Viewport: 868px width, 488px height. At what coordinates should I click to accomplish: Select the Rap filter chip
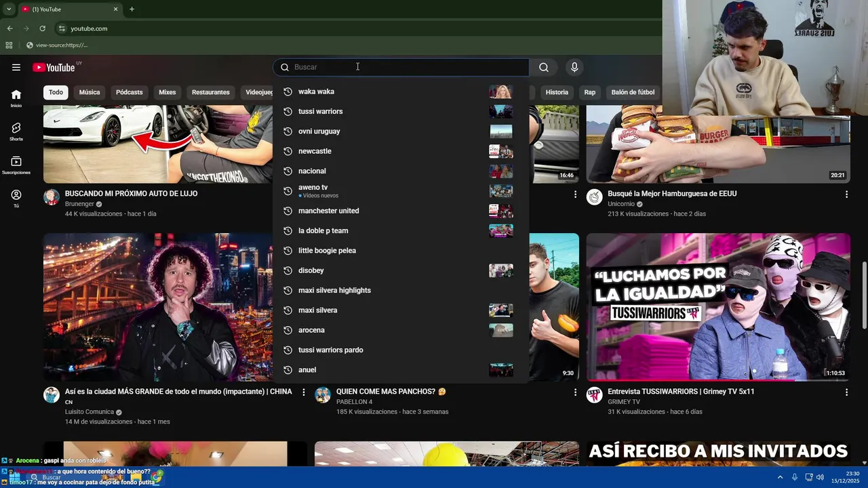click(590, 92)
